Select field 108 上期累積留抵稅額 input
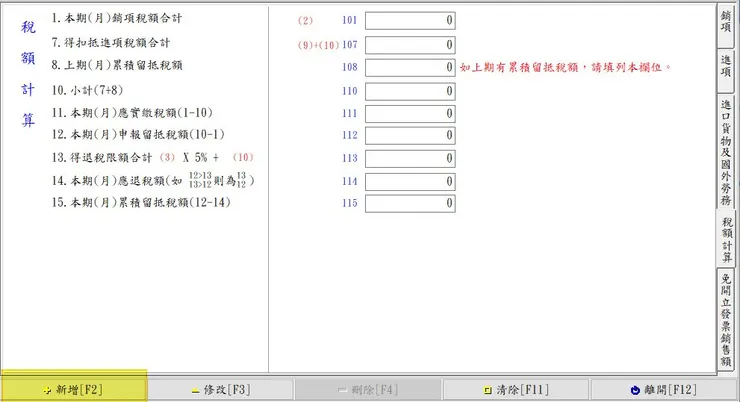This screenshot has width=740, height=402. 410,67
